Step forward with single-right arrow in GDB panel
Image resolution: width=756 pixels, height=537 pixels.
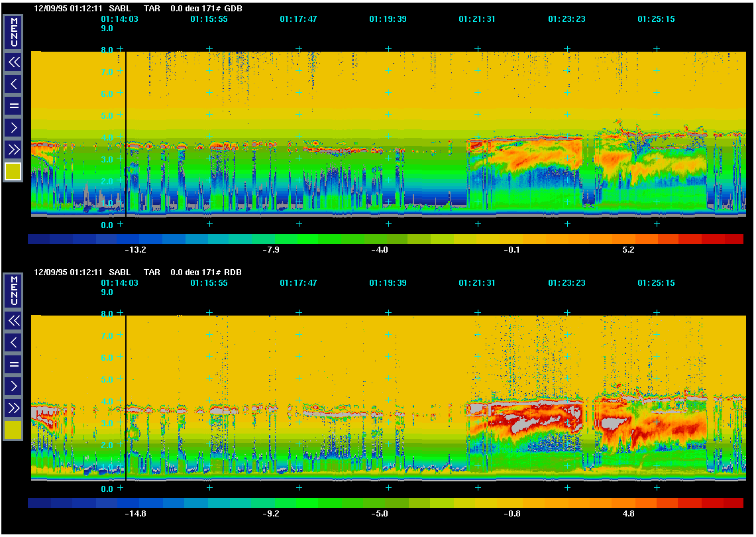click(x=13, y=127)
